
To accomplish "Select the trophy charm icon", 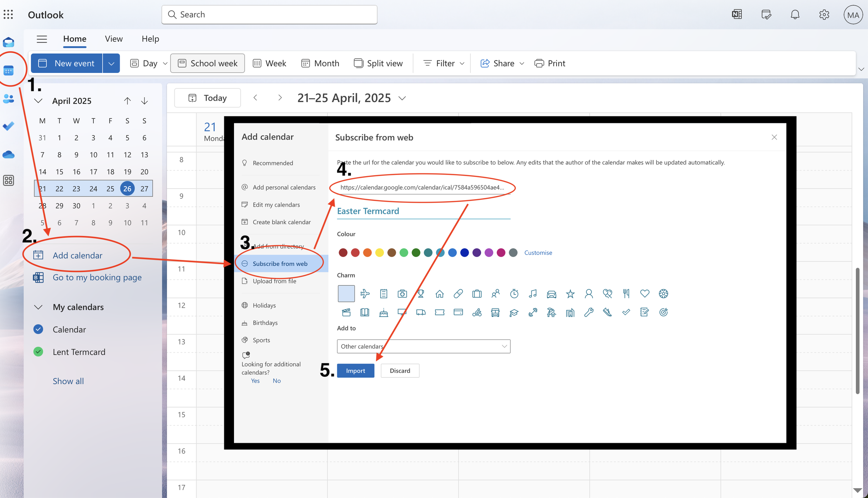I will [421, 294].
